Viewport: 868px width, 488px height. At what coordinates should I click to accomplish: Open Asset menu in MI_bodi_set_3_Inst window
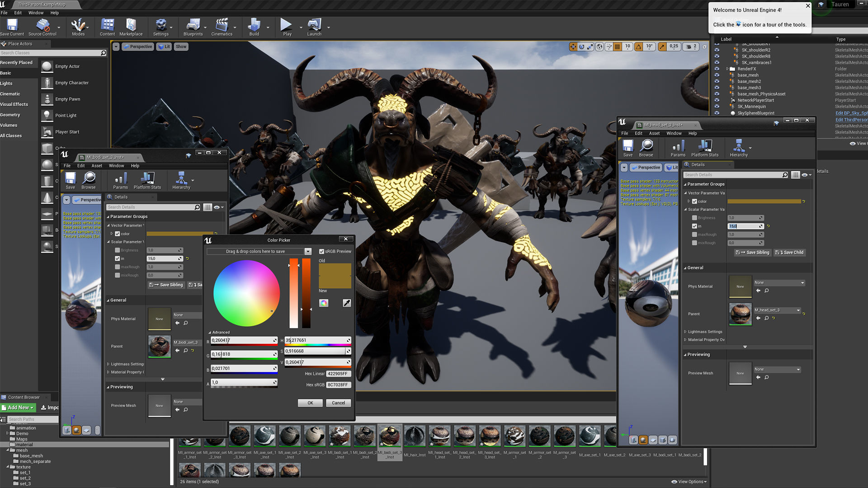97,166
